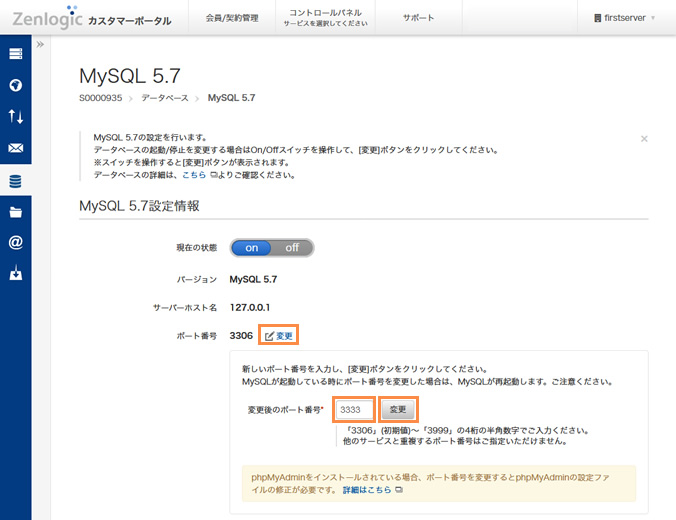This screenshot has height=520, width=676.
Task: Open the mail envelope sidebar icon
Action: pyautogui.click(x=16, y=148)
